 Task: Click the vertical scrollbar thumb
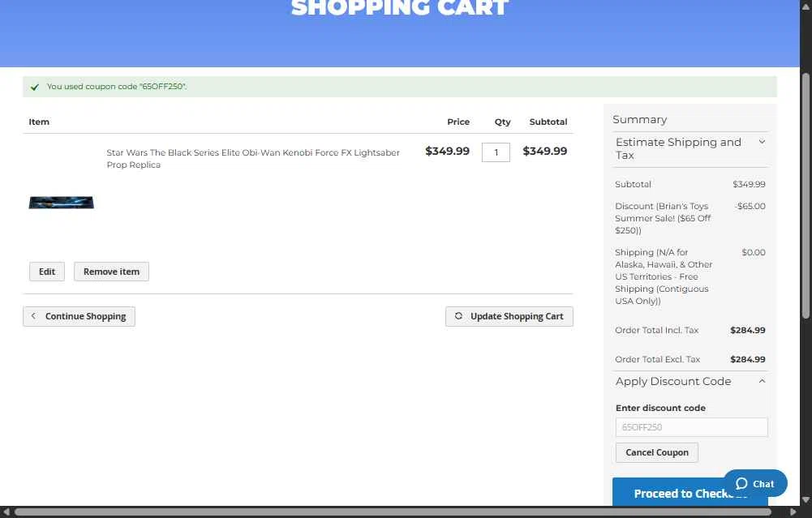click(x=806, y=195)
